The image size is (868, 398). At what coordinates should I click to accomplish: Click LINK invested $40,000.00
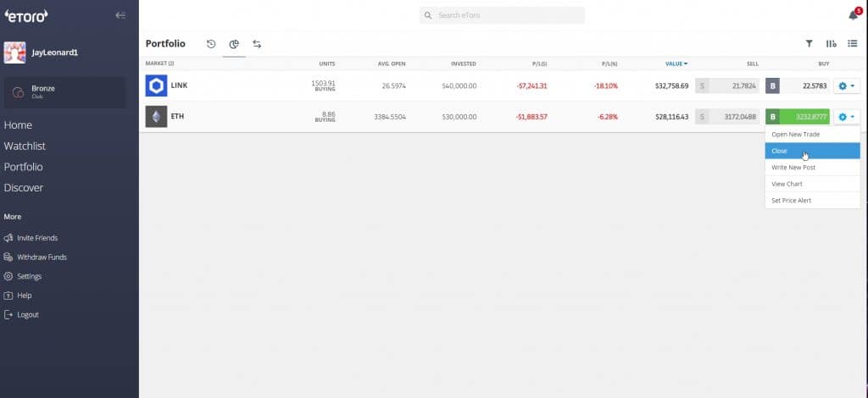(459, 86)
